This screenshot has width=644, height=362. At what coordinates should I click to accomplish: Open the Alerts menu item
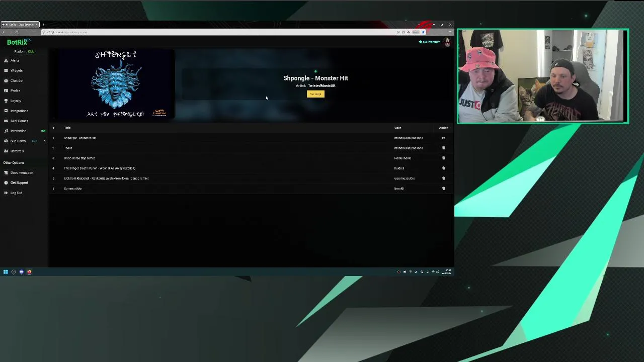tap(15, 60)
